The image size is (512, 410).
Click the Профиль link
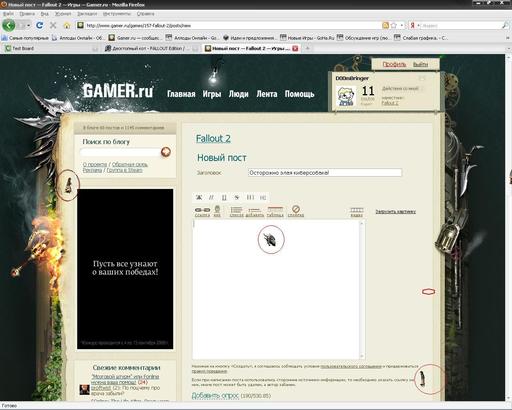[394, 64]
